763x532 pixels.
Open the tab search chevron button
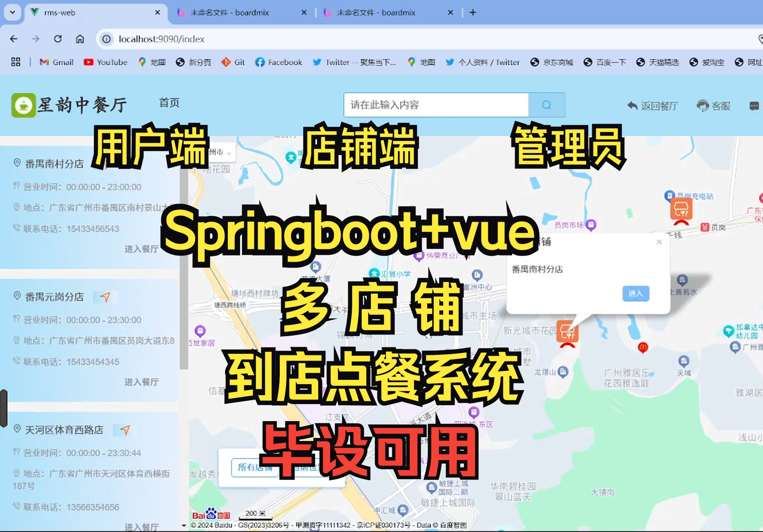pyautogui.click(x=13, y=12)
